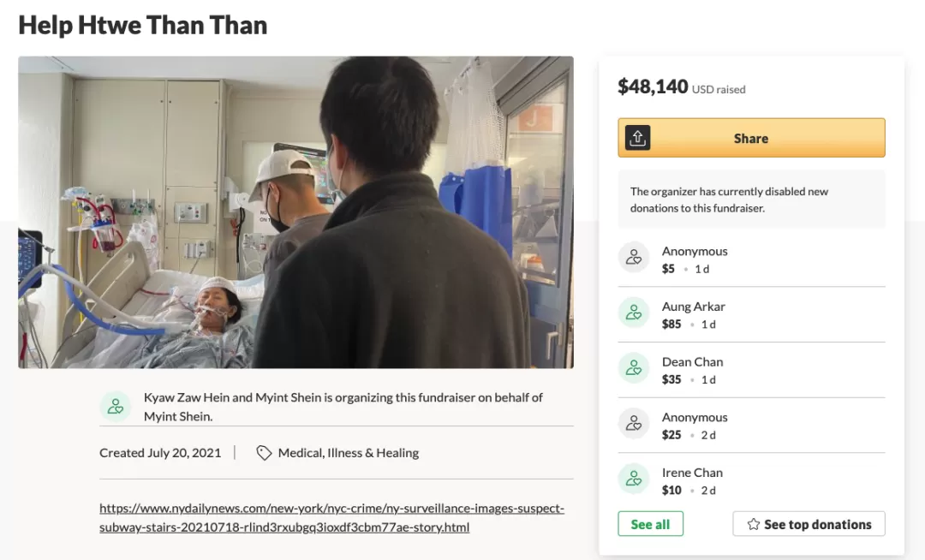Click the Dean Chan donation entry
The height and width of the screenshot is (560, 925).
[752, 370]
